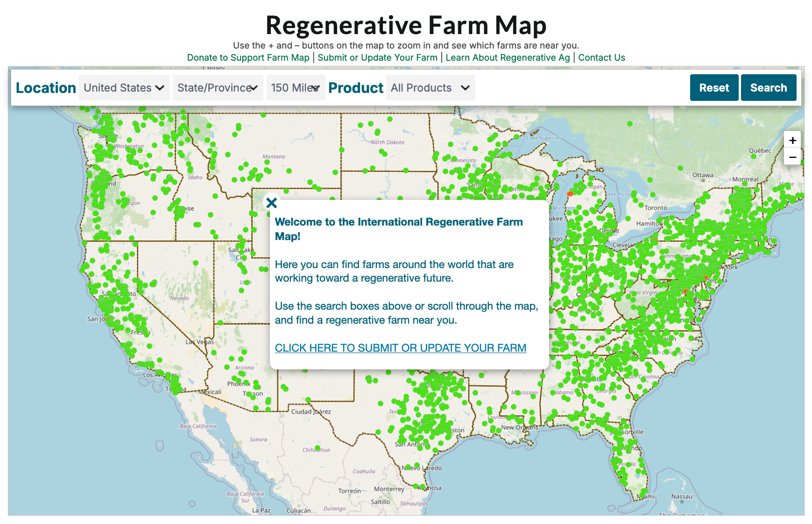Click the Welcome to the International Regenerative Farm Map heading

click(399, 229)
